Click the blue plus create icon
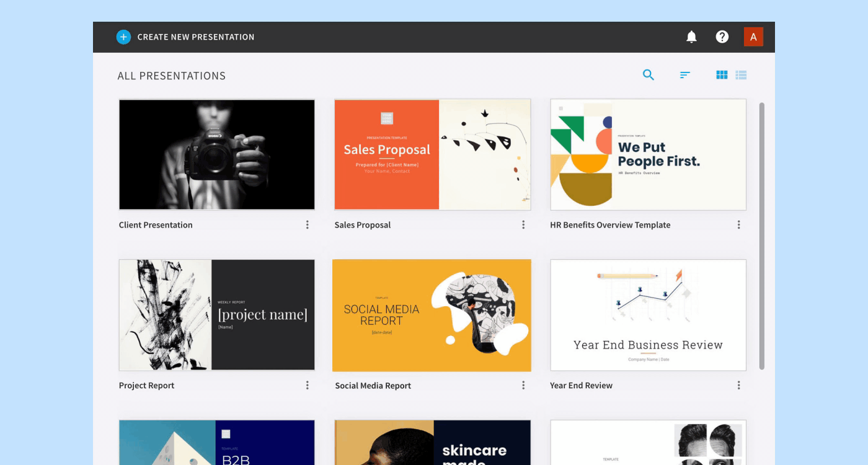This screenshot has height=465, width=868. click(123, 37)
